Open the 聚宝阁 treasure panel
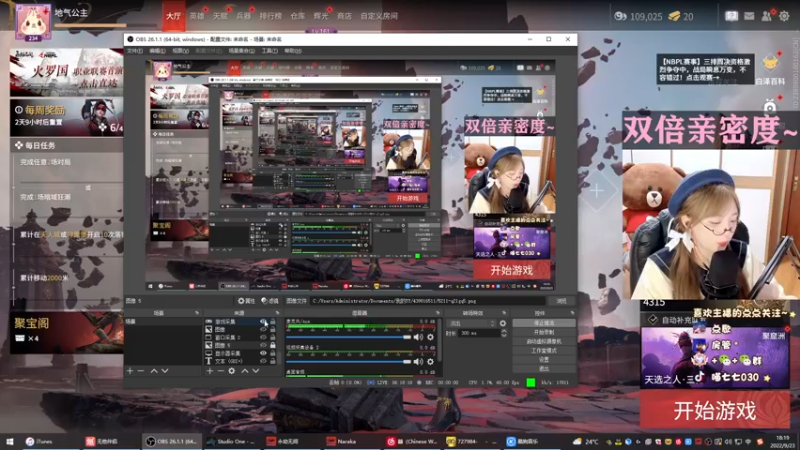This screenshot has width=800, height=450. pyautogui.click(x=66, y=332)
